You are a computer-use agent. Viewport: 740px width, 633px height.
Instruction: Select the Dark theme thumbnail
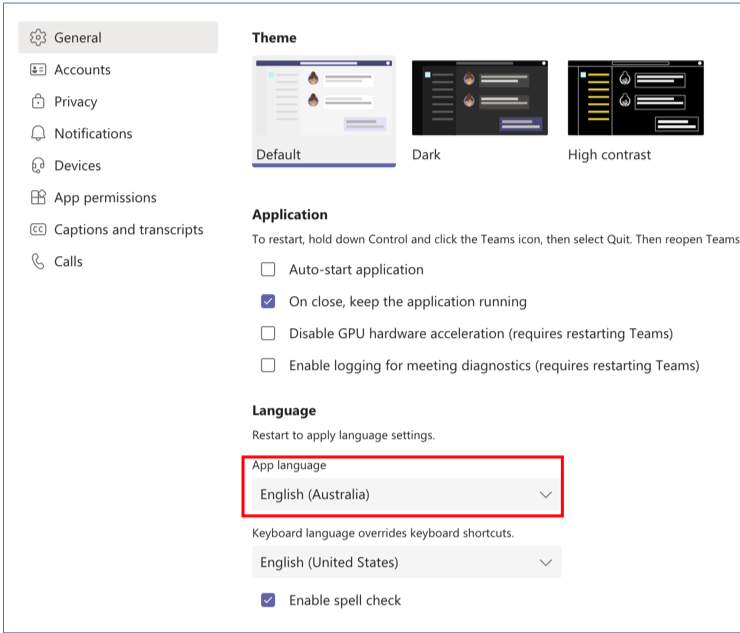click(479, 98)
